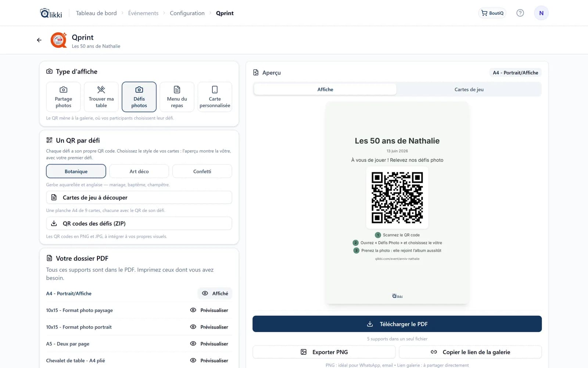This screenshot has width=588, height=368.
Task: Click the A4 - Portrait/Affiche format badge
Action: tap(515, 72)
